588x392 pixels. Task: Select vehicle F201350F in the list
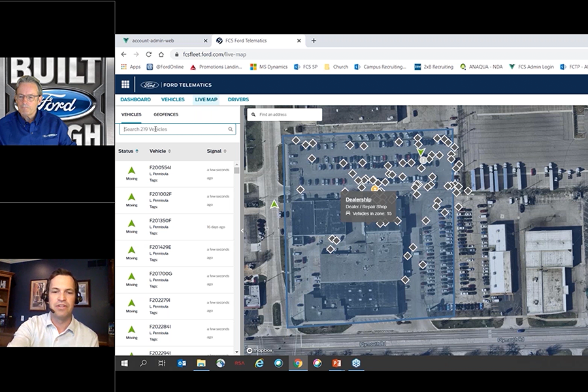coord(174,227)
